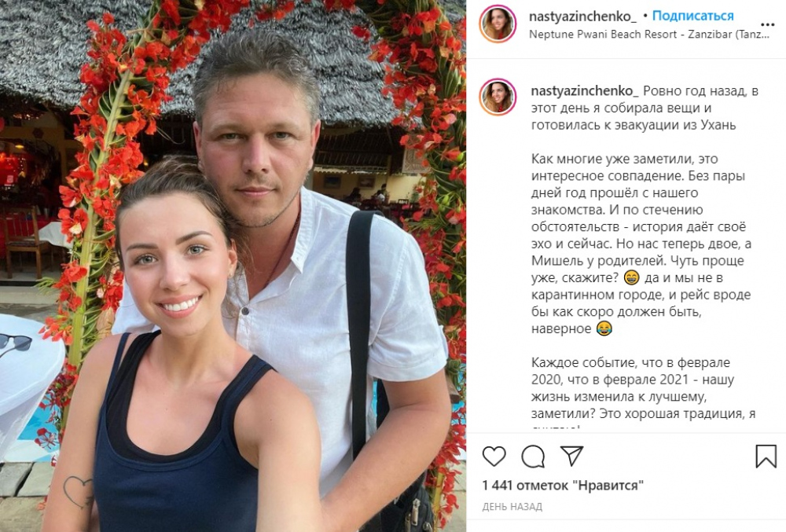This screenshot has width=786, height=532.
Task: Click the grinning emoji in the caption
Action: pos(632,277)
